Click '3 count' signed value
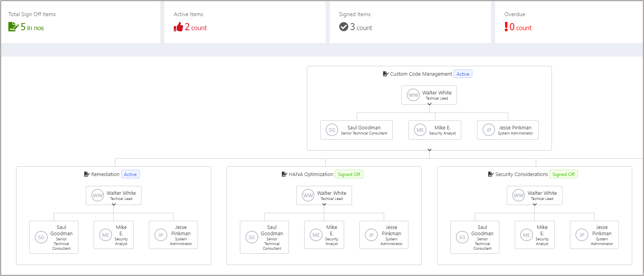This screenshot has height=276, width=644. [361, 27]
